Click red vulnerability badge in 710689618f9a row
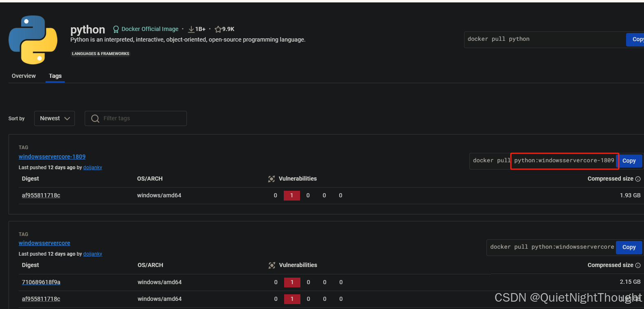 click(292, 282)
